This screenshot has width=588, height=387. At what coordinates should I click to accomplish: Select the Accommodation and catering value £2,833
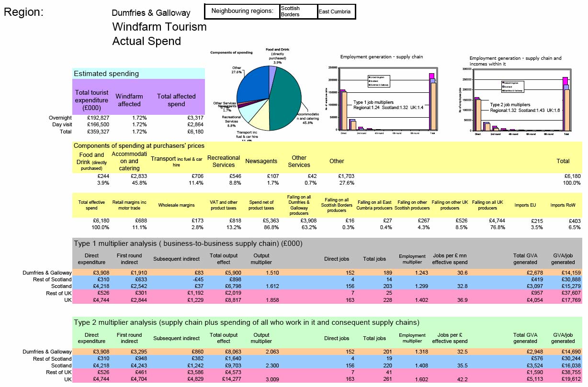[x=138, y=176]
